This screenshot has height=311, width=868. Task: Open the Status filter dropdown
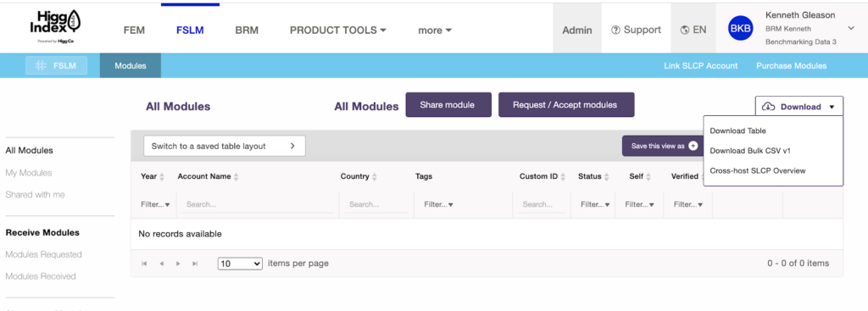[594, 204]
